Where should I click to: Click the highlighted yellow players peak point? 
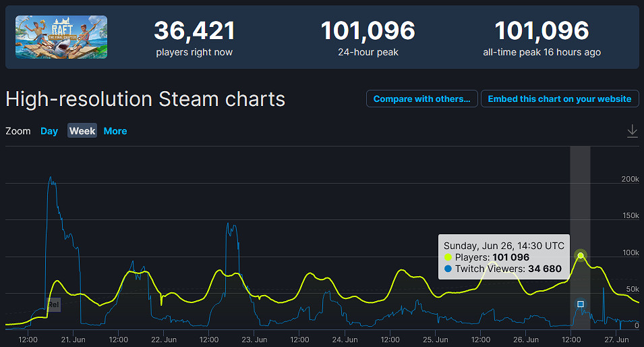[581, 255]
